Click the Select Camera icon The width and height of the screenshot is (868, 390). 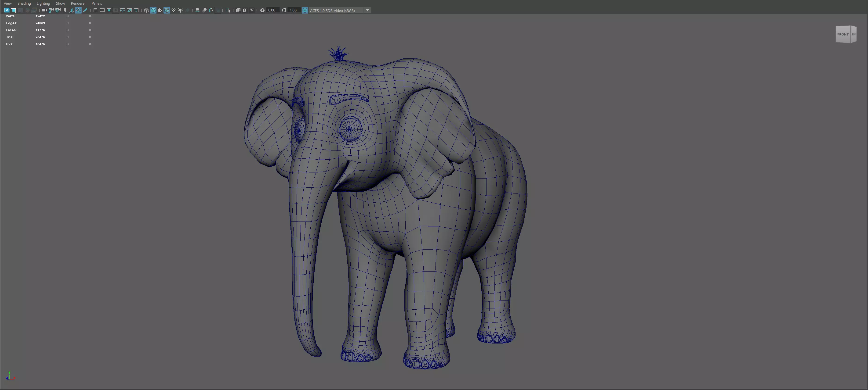(44, 11)
